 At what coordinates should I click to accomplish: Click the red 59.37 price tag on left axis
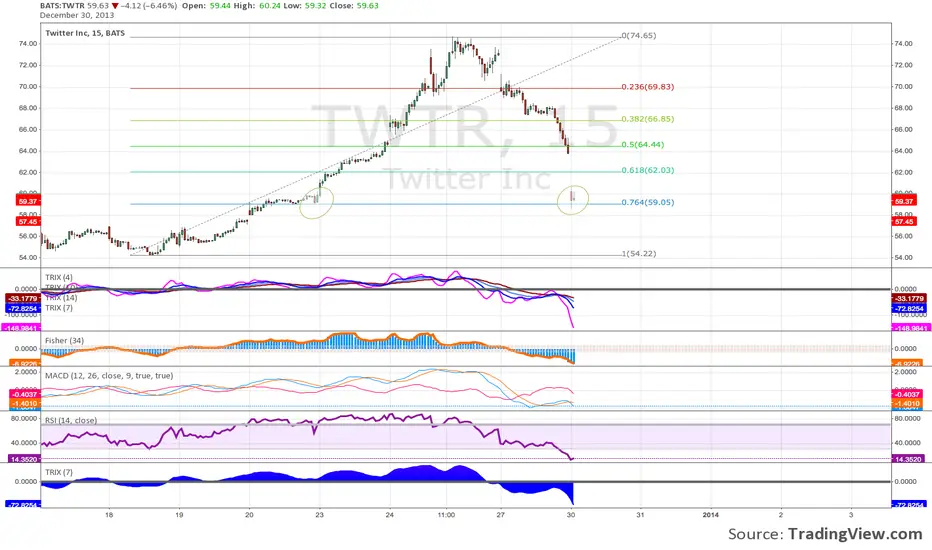pos(28,201)
